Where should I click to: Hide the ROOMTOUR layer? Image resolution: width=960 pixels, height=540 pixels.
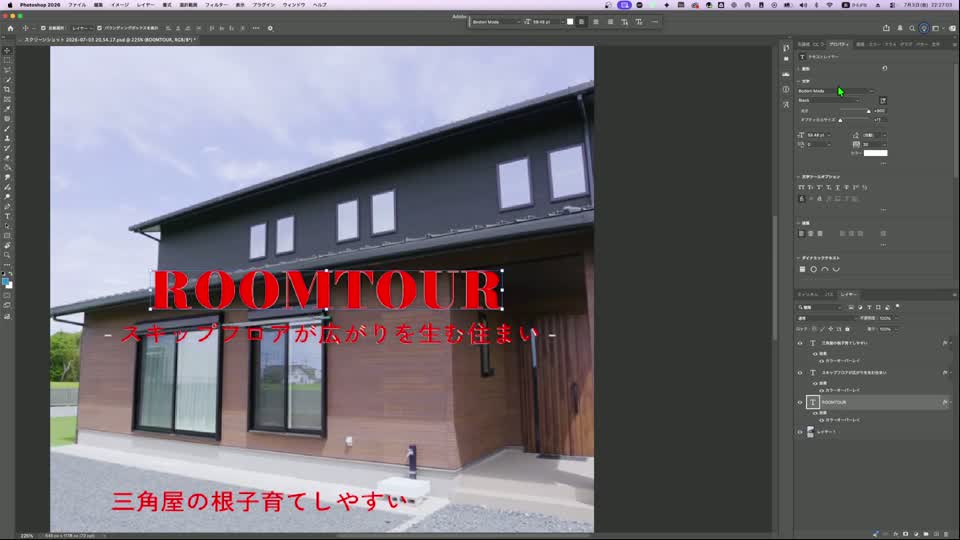point(800,402)
